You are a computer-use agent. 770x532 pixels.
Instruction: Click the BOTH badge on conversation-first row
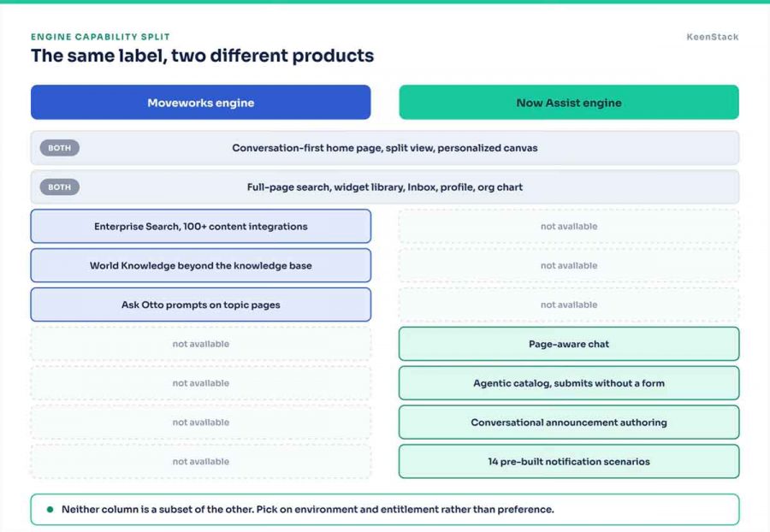pos(59,148)
